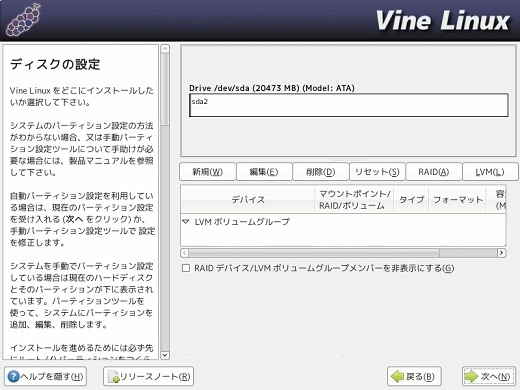
Task: Select the sda2 partition in drive diagram
Action: 349,105
